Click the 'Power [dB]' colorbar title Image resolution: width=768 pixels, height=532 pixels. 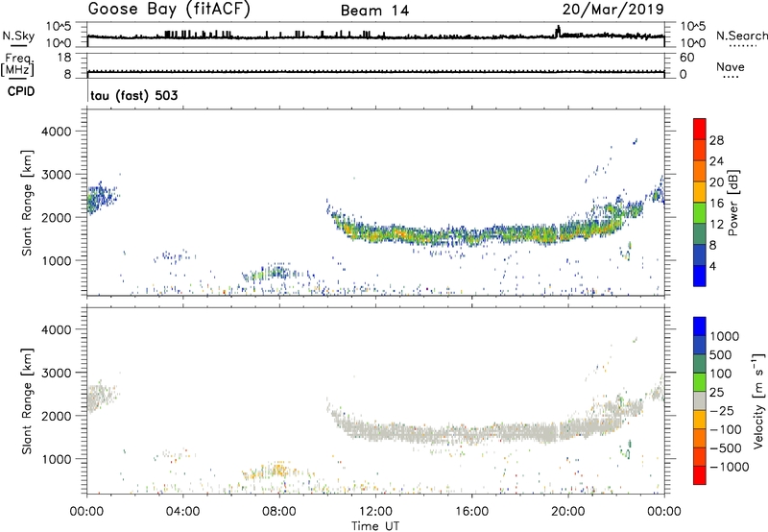coord(732,203)
